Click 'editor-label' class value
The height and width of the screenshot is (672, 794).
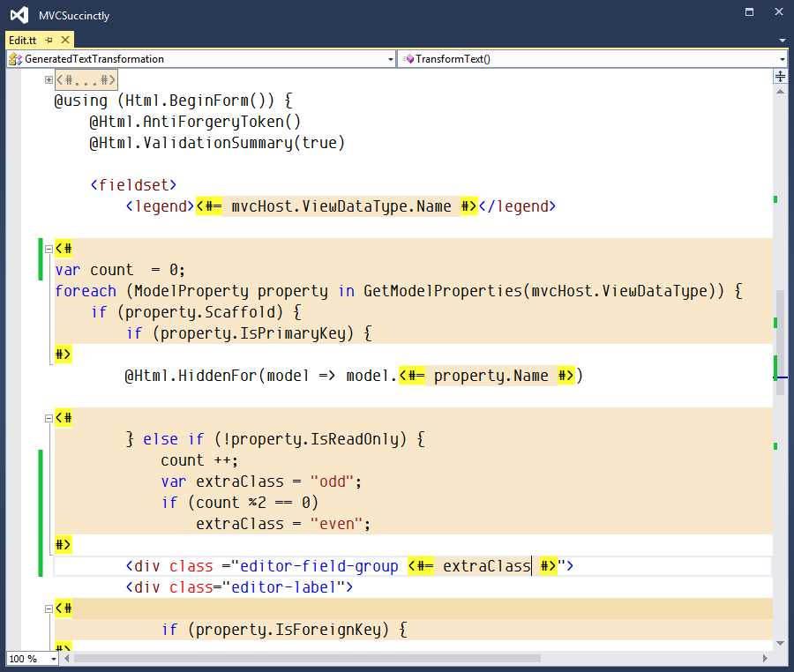(283, 587)
